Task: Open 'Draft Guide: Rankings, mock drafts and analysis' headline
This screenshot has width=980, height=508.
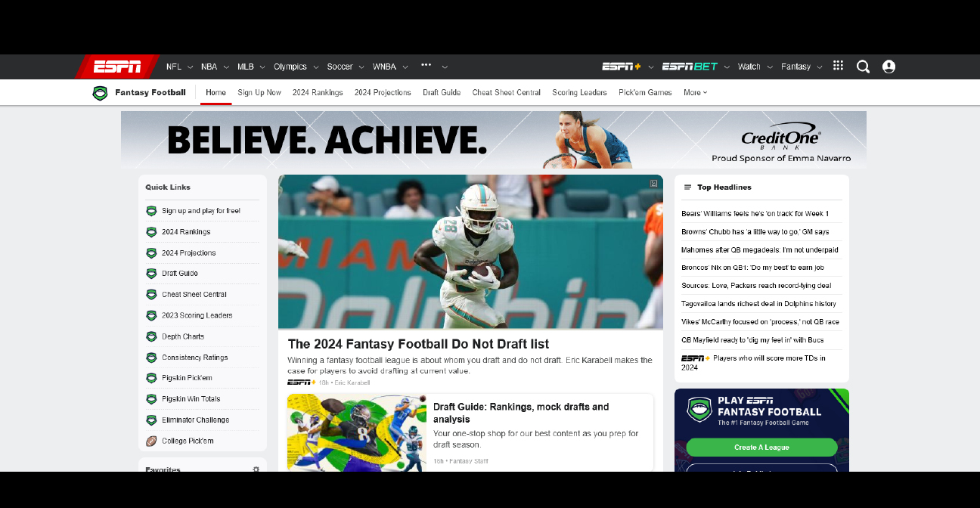Action: [x=521, y=413]
